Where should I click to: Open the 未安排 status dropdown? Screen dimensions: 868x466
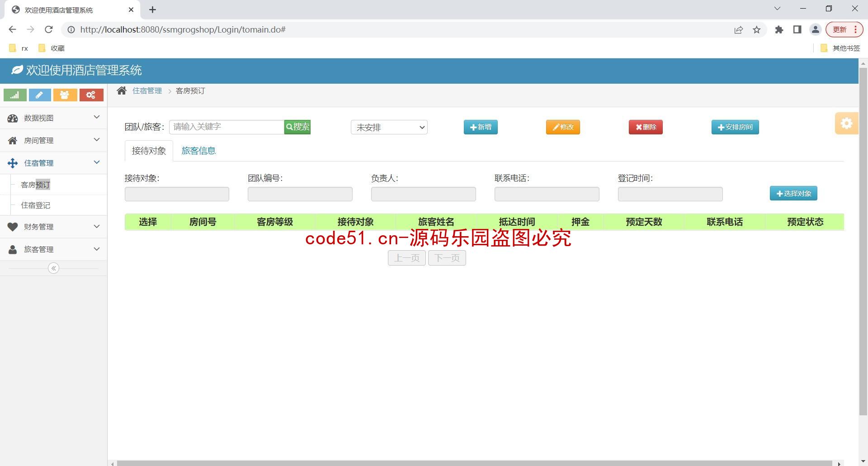click(x=389, y=127)
